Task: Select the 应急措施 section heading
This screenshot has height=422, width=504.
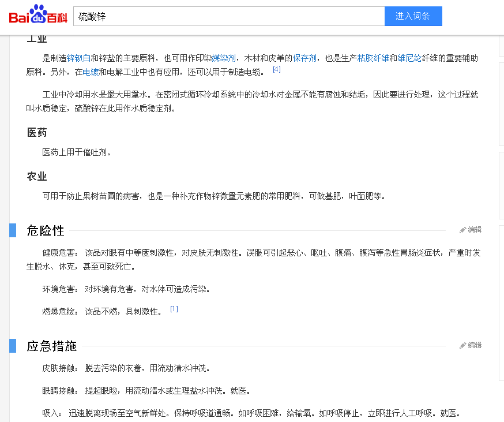Action: point(52,346)
